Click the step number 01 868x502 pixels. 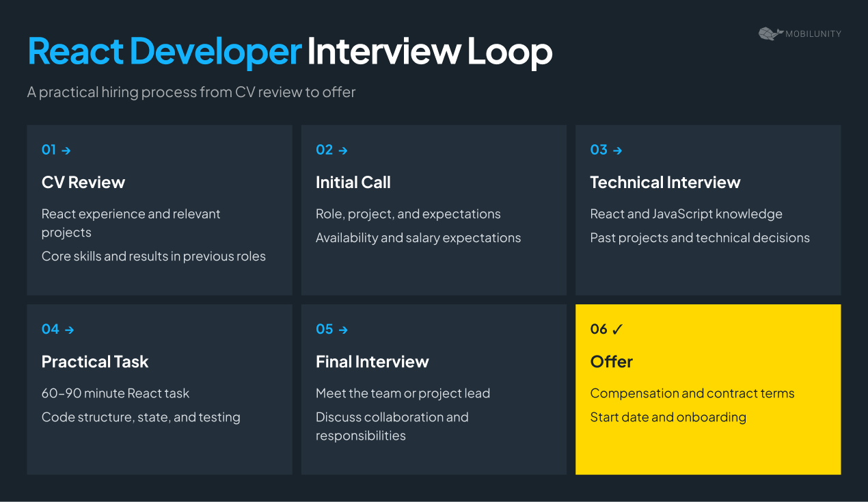(49, 150)
